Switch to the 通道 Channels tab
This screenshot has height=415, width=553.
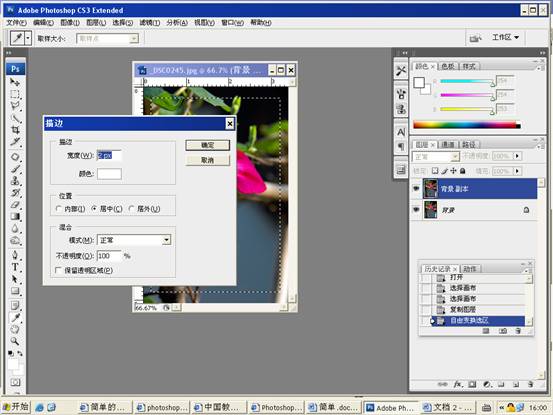pos(448,144)
